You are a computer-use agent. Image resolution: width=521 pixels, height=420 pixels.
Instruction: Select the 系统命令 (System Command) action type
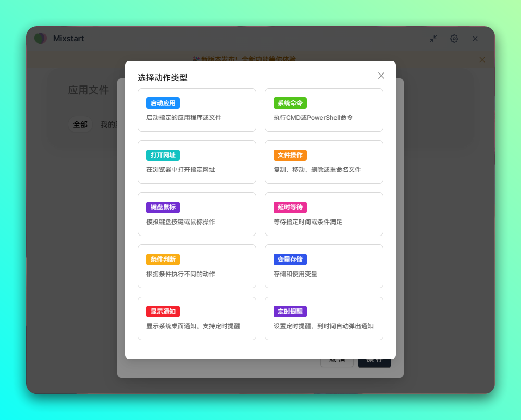pyautogui.click(x=324, y=110)
